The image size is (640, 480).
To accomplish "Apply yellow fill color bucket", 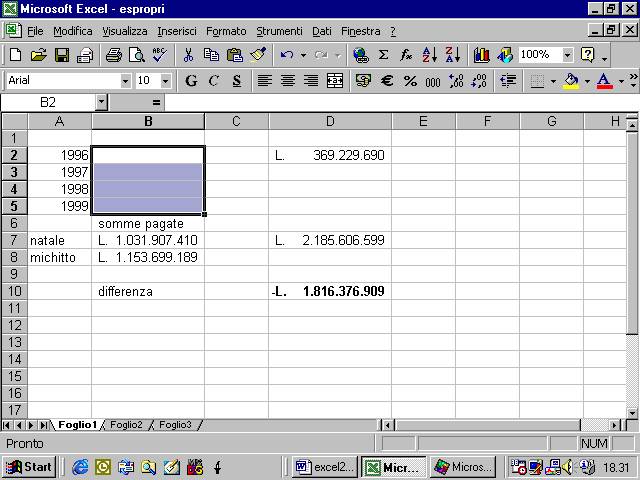I will click(571, 80).
